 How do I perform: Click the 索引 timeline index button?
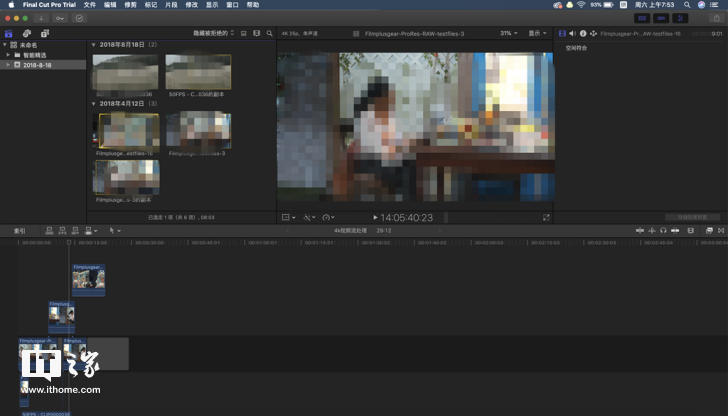(x=20, y=231)
